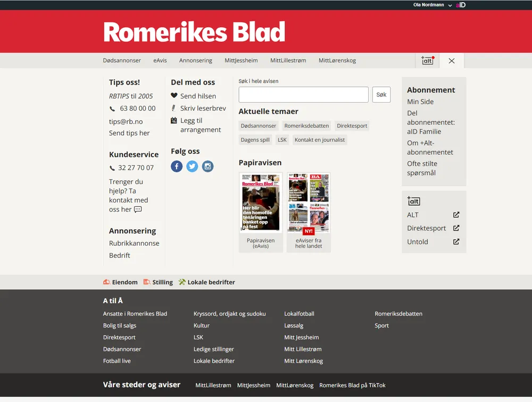Select the Romeriksdebatten topic tag

click(306, 126)
